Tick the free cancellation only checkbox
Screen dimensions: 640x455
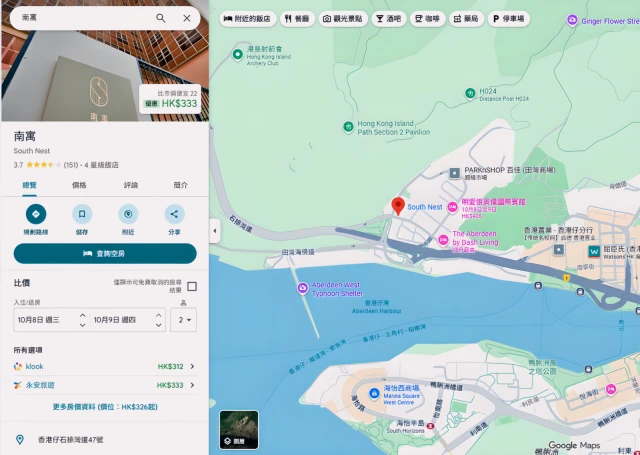(192, 286)
